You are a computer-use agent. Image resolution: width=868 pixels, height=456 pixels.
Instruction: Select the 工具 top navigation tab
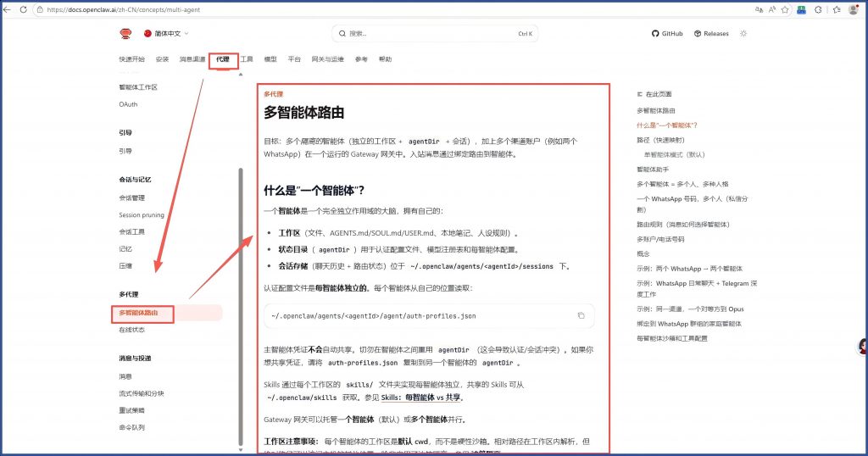[247, 59]
